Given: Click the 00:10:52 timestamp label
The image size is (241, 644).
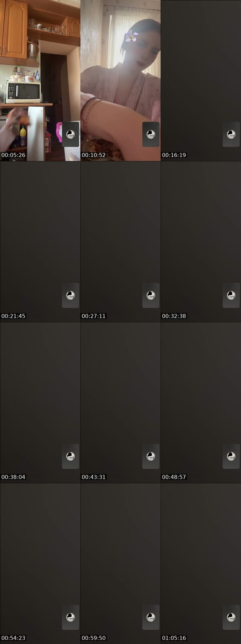Looking at the screenshot, I should click(x=94, y=155).
